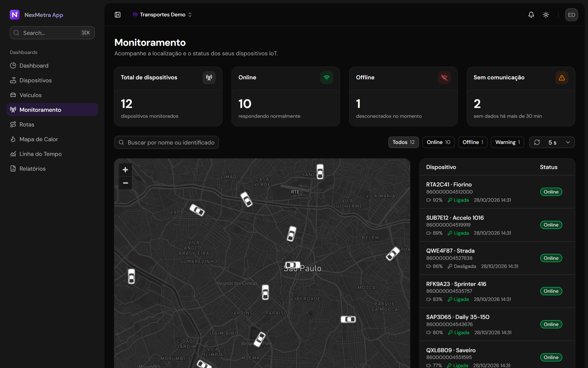This screenshot has width=588, height=368.
Task: Click the warning triangle on Sem comunicação card
Action: click(562, 78)
